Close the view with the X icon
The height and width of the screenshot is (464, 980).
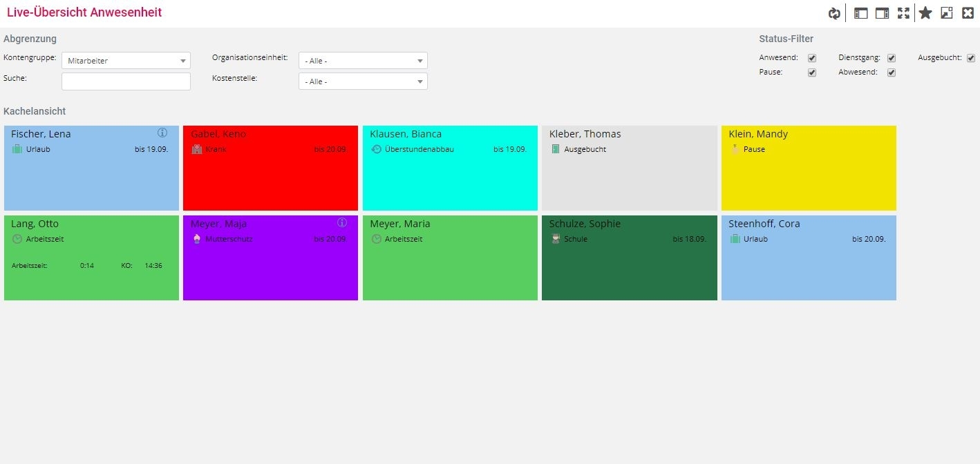pos(968,13)
